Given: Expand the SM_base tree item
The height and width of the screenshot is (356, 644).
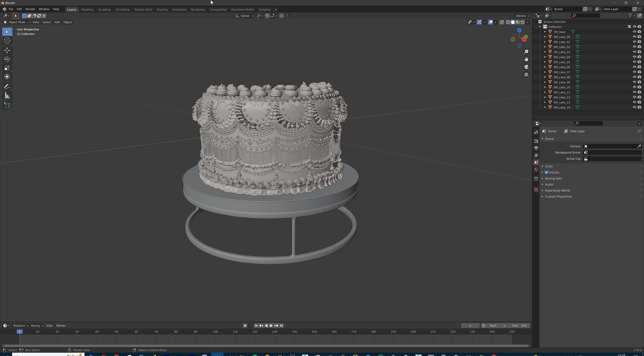Looking at the screenshot, I should pos(545,32).
